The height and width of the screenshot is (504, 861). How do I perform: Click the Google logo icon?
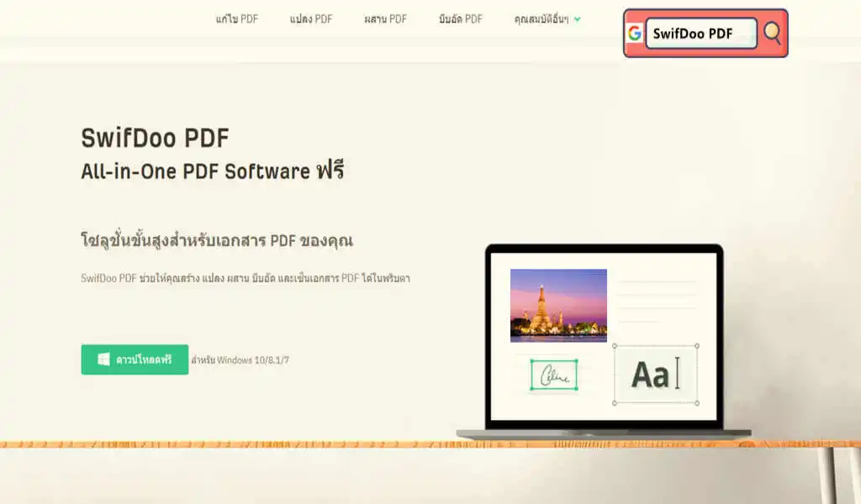click(634, 34)
